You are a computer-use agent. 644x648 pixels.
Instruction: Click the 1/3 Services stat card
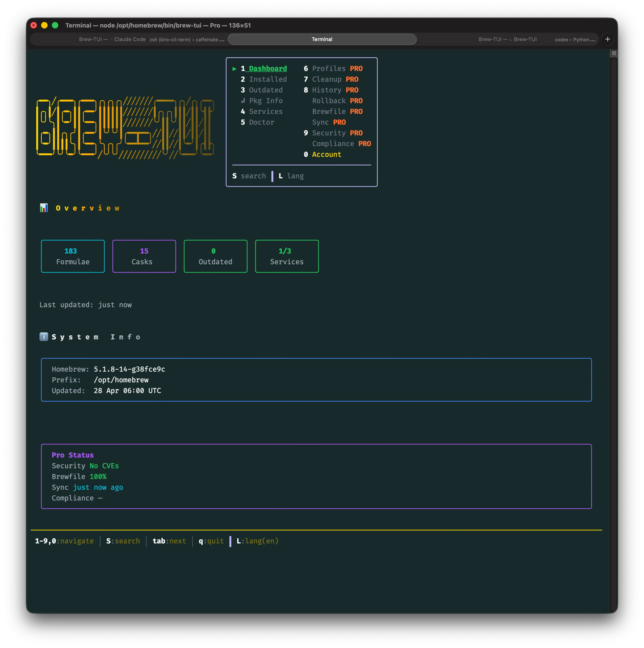pyautogui.click(x=287, y=256)
